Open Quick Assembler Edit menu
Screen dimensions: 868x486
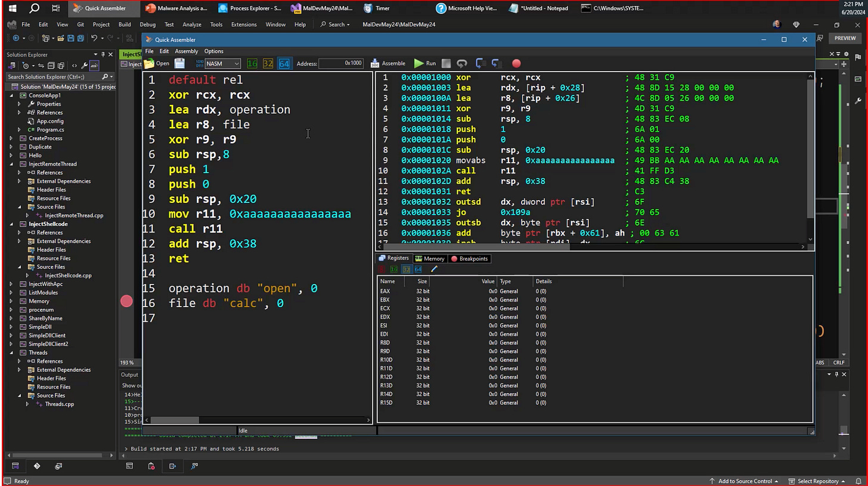(x=164, y=51)
